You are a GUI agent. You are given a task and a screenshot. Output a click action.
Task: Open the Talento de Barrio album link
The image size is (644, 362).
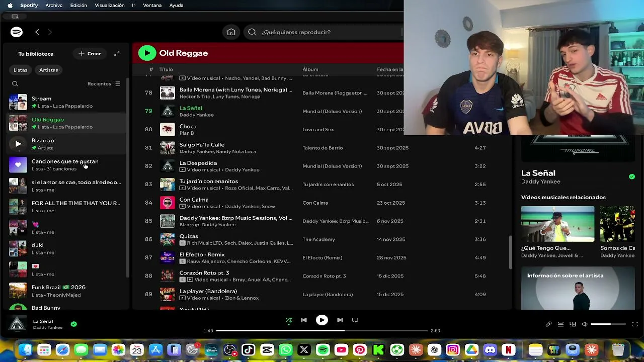point(323,148)
